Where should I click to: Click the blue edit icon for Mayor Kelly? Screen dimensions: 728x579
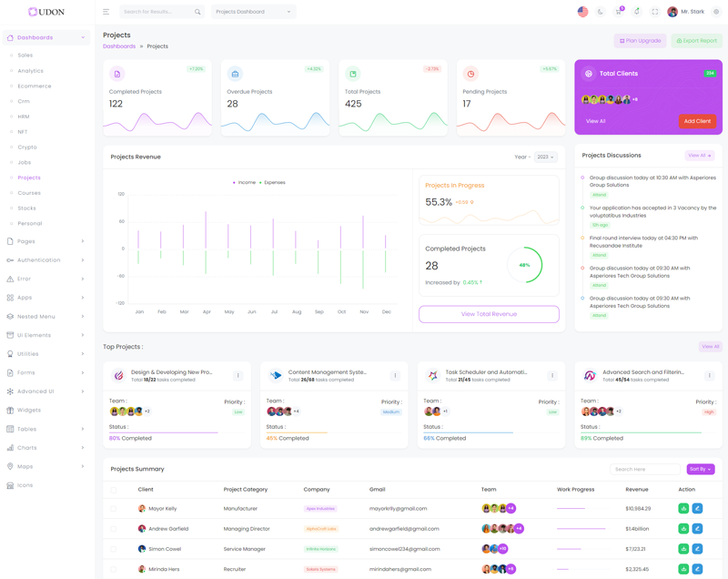(x=697, y=509)
